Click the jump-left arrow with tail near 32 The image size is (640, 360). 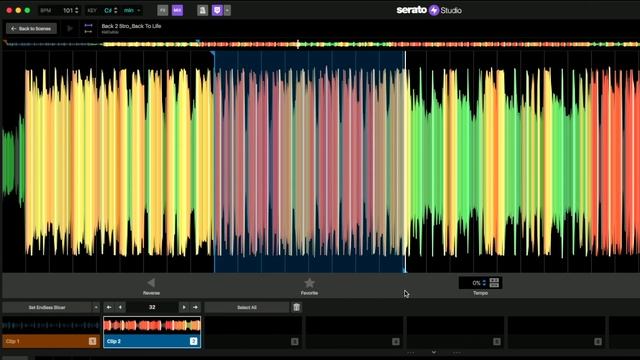pos(109,307)
